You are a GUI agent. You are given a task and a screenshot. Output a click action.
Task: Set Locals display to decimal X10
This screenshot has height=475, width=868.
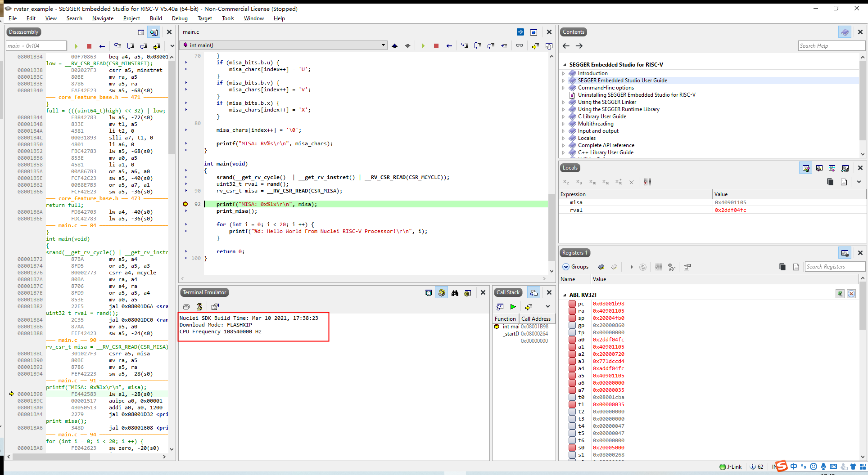point(592,182)
